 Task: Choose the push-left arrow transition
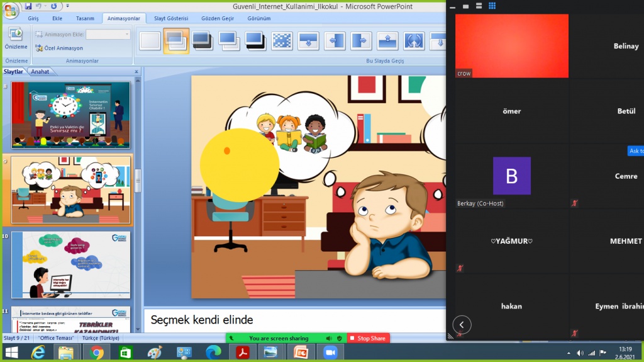pos(334,41)
